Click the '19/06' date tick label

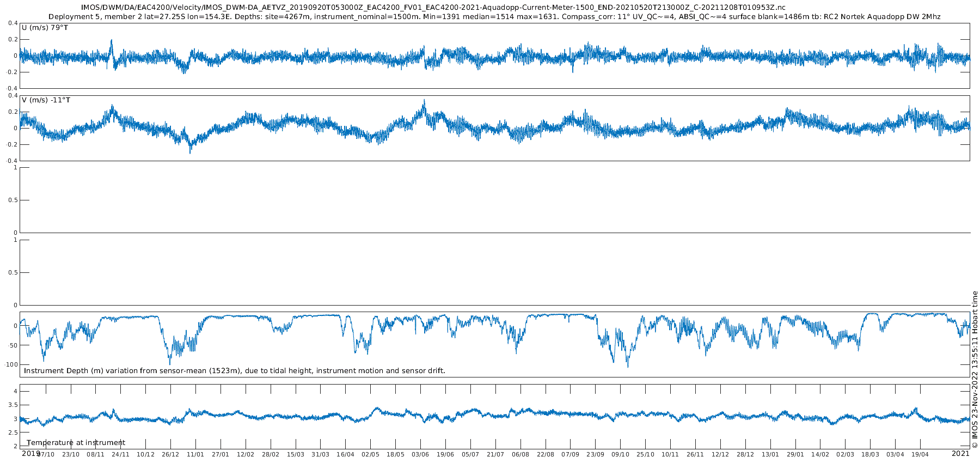445,454
